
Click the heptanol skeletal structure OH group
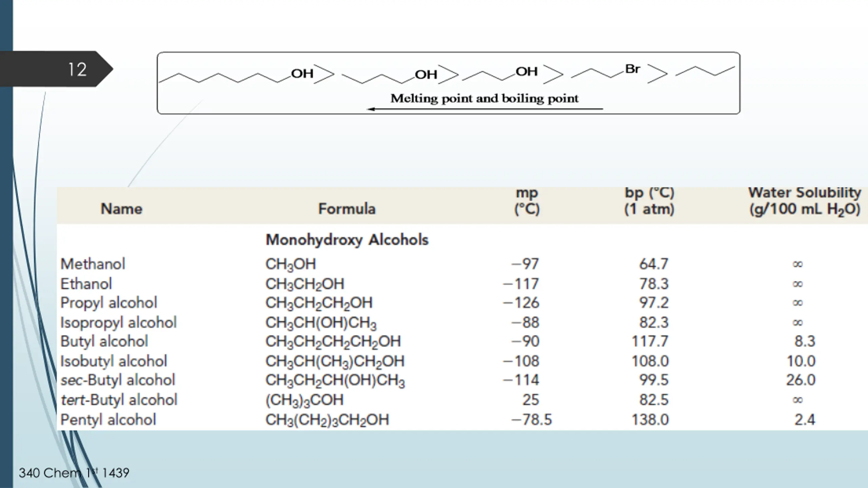tap(302, 74)
